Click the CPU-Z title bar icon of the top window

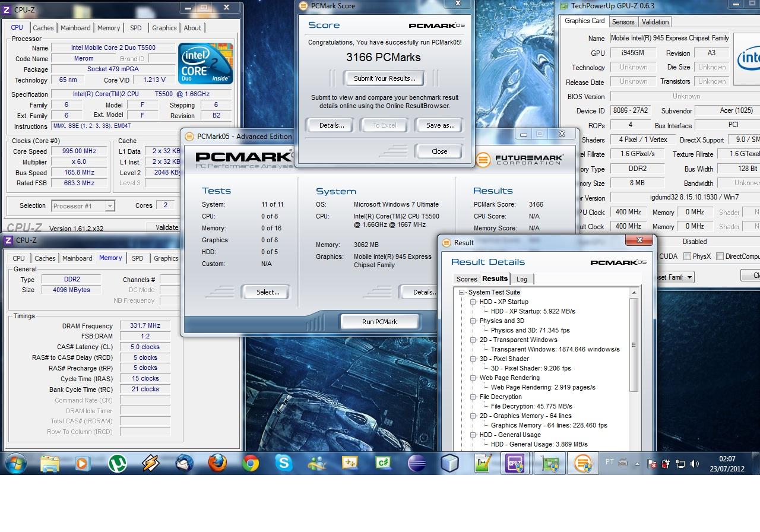8,9
